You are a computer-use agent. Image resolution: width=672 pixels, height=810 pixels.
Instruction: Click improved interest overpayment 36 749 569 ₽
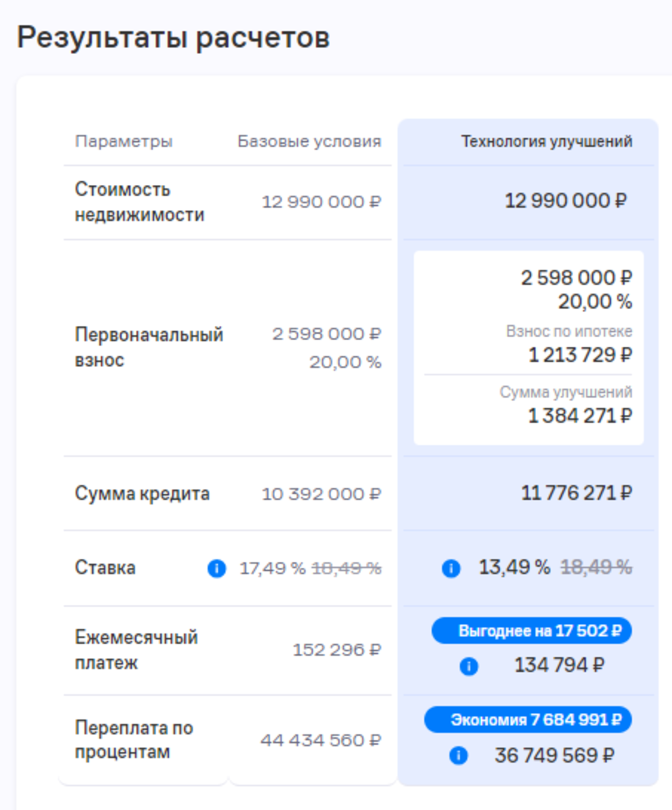point(555,755)
